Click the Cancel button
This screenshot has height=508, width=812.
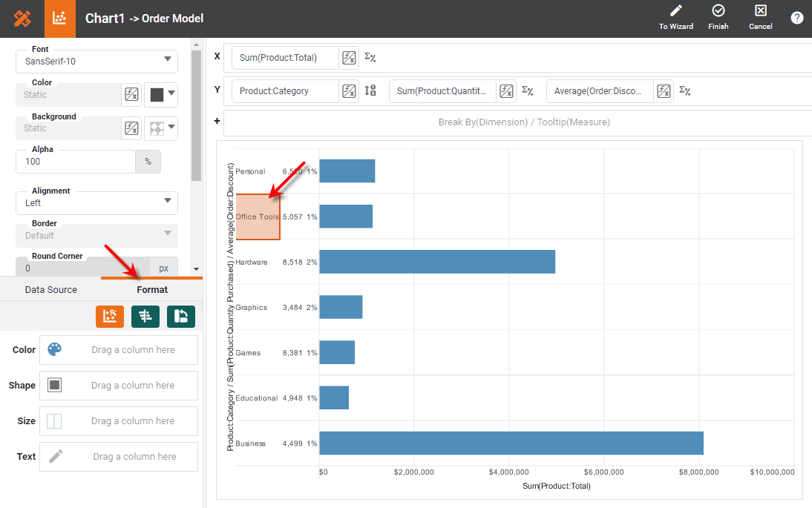[760, 18]
